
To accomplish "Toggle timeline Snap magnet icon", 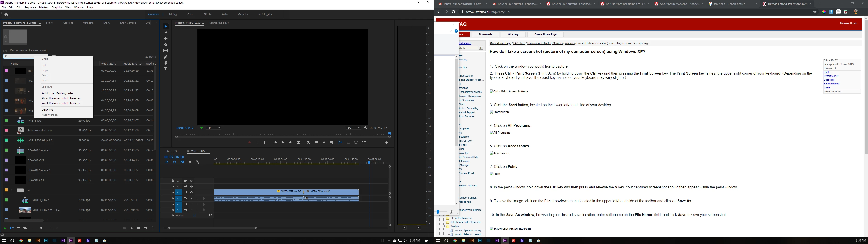I will pyautogui.click(x=175, y=162).
